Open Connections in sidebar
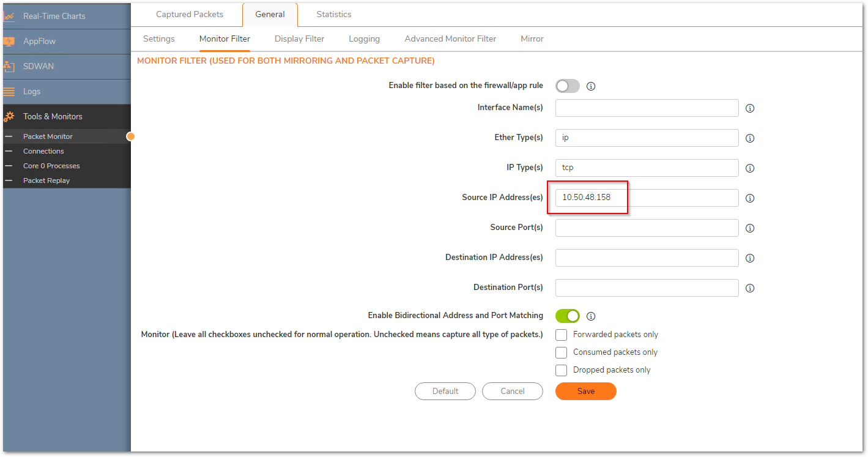 click(x=67, y=151)
